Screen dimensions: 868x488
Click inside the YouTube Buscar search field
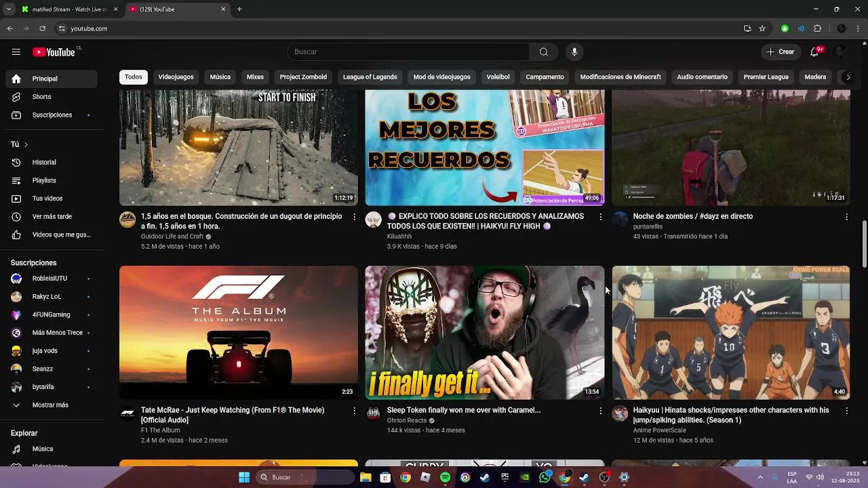click(x=408, y=52)
